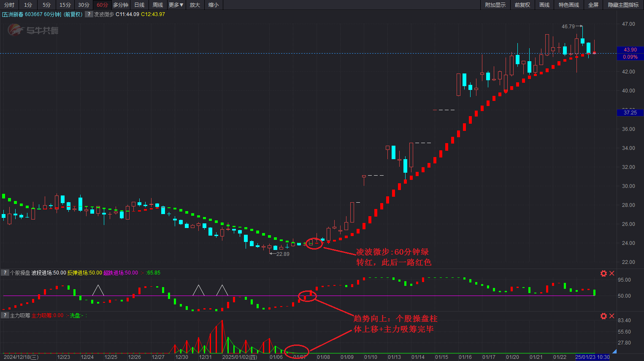The image size is (644, 361).
Task: Open 多分钟 multi-minute view
Action: coord(121,5)
